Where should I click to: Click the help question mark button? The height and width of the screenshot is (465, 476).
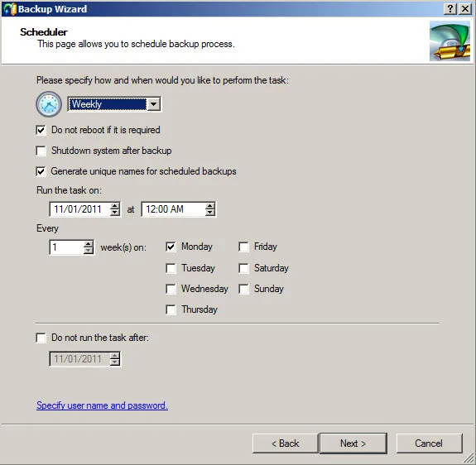point(450,9)
